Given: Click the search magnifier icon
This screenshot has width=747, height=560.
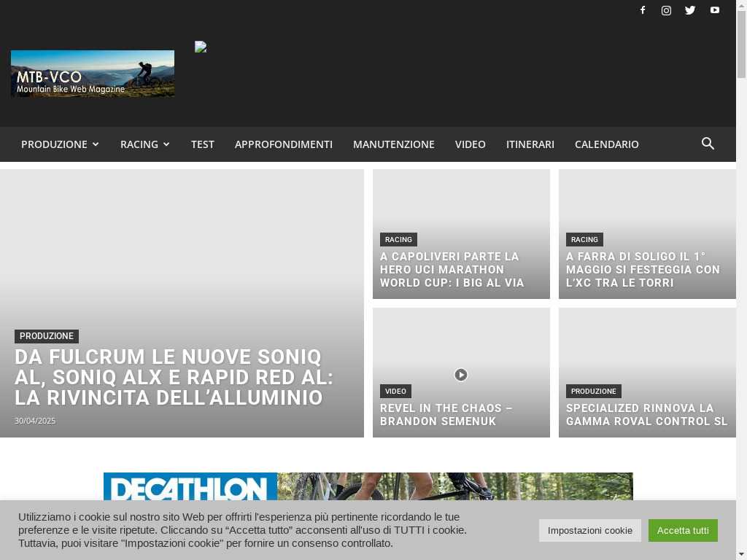Looking at the screenshot, I should 708,144.
